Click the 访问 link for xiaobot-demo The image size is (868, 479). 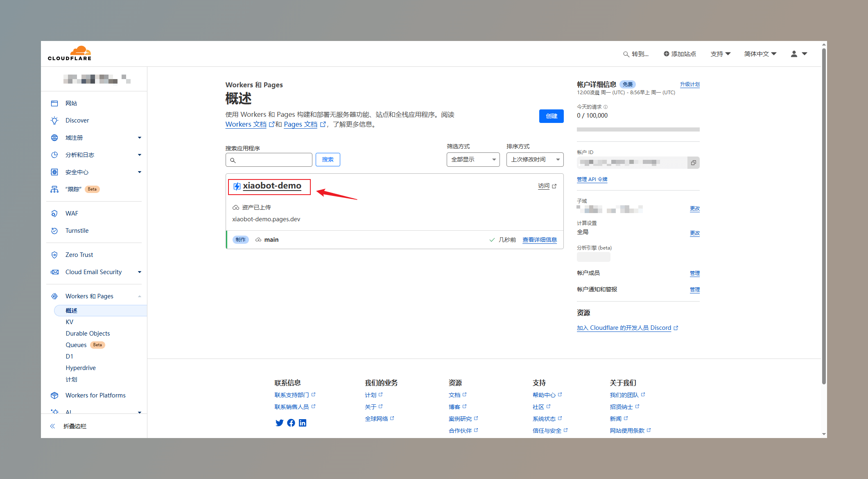tap(547, 186)
